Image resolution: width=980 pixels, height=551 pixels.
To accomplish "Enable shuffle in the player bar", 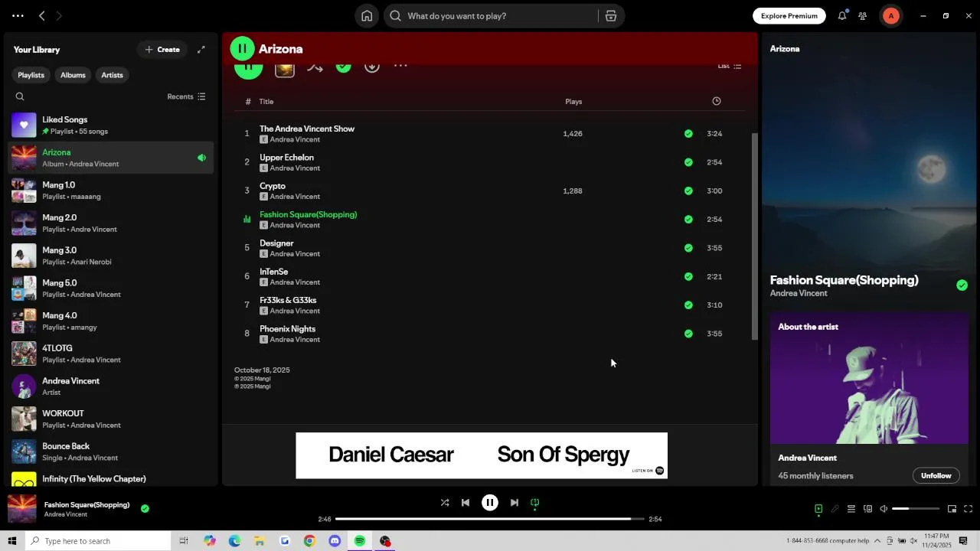I will [445, 503].
